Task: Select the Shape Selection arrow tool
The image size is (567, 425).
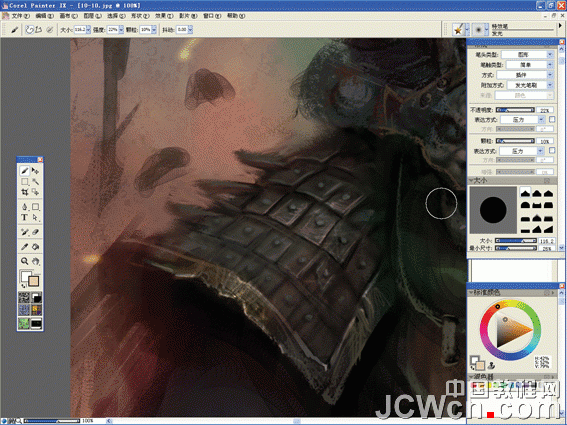Action: pos(35,217)
